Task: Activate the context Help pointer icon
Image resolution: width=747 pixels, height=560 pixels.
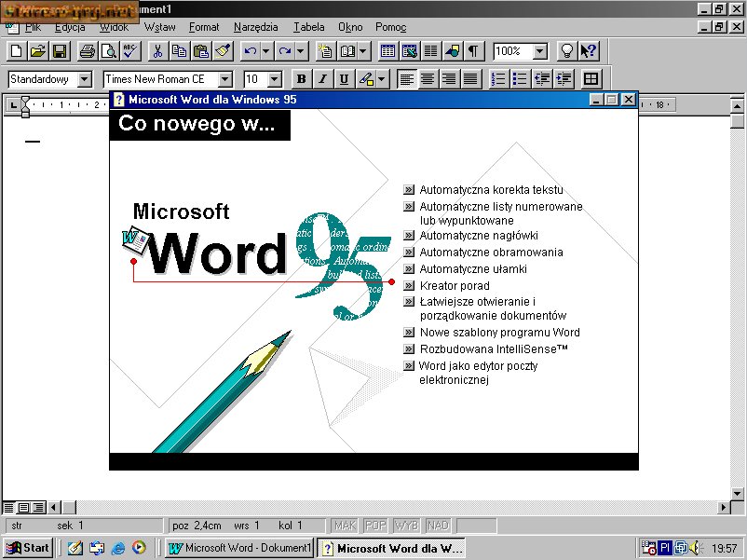Action: click(x=589, y=51)
